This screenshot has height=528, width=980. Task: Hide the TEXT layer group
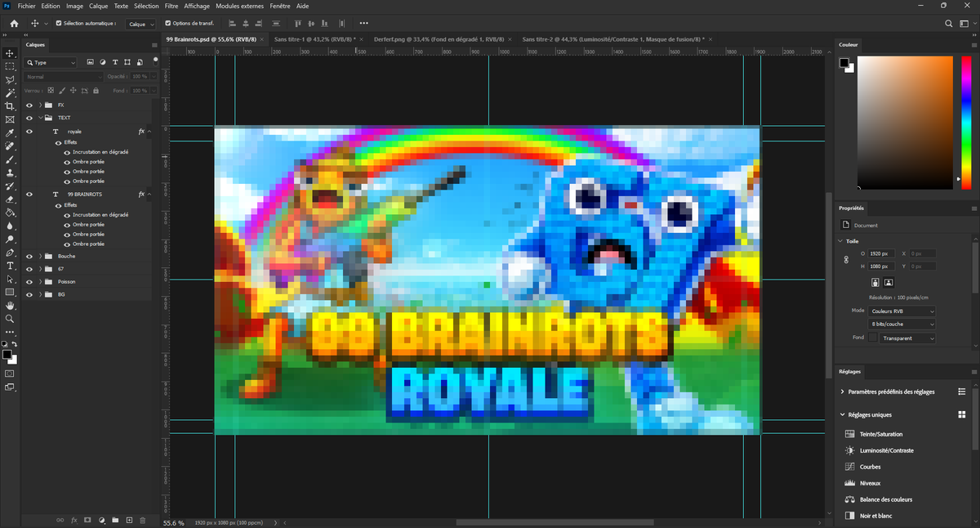pyautogui.click(x=29, y=118)
